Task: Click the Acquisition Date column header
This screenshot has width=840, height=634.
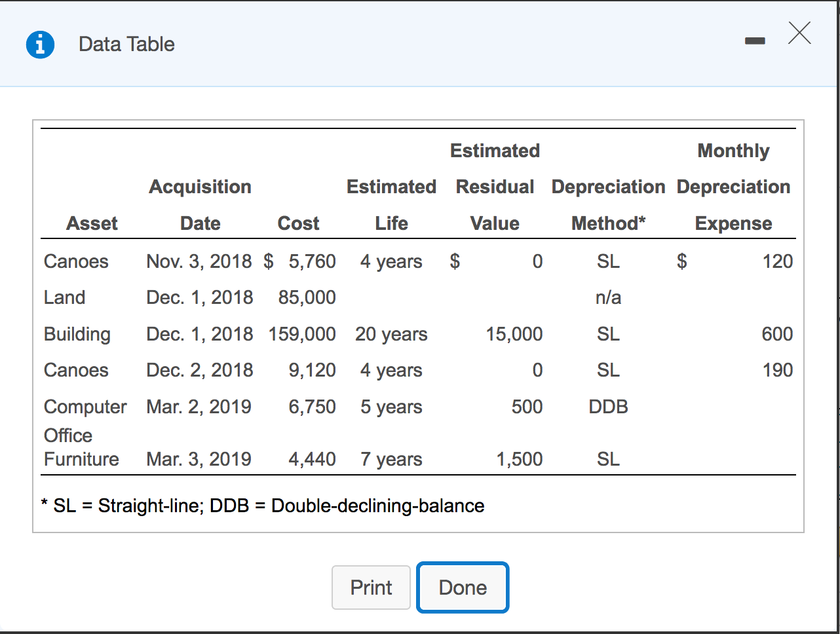Action: [x=200, y=204]
